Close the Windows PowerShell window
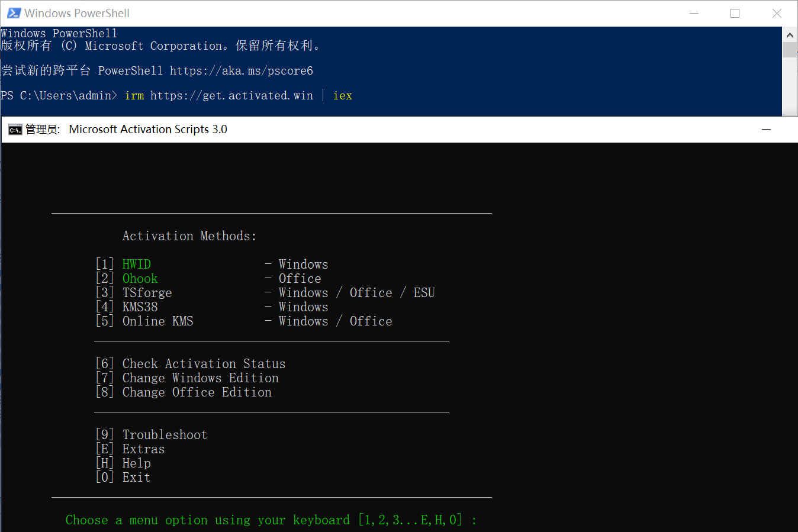 click(777, 13)
